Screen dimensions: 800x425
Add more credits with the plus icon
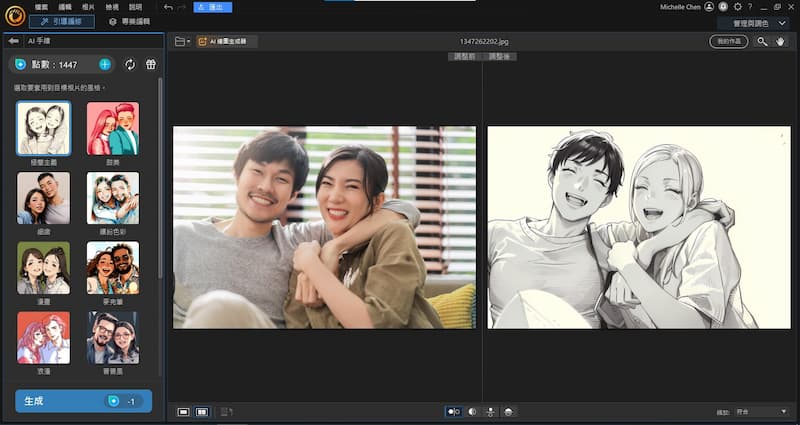click(104, 64)
